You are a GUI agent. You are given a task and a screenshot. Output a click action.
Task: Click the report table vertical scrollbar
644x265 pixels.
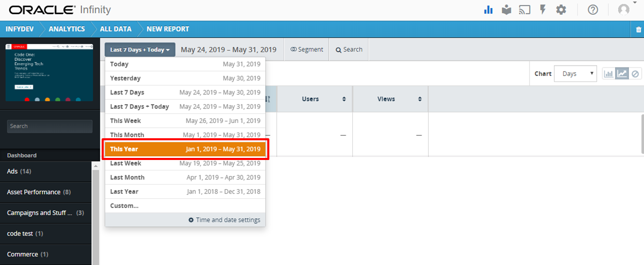(642, 134)
